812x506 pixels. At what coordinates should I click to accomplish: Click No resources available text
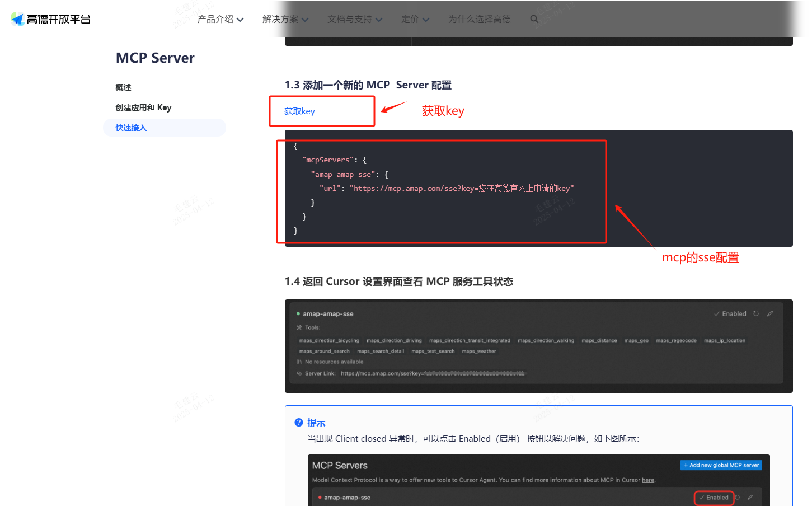pyautogui.click(x=334, y=362)
